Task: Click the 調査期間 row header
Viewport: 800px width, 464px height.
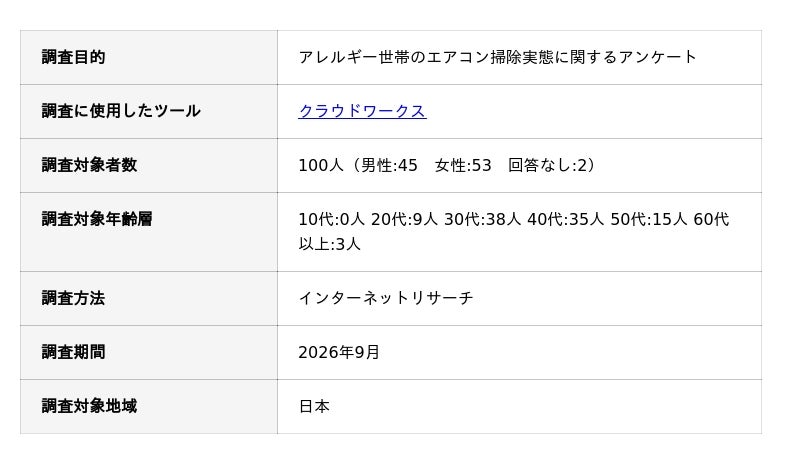Action: click(x=148, y=353)
